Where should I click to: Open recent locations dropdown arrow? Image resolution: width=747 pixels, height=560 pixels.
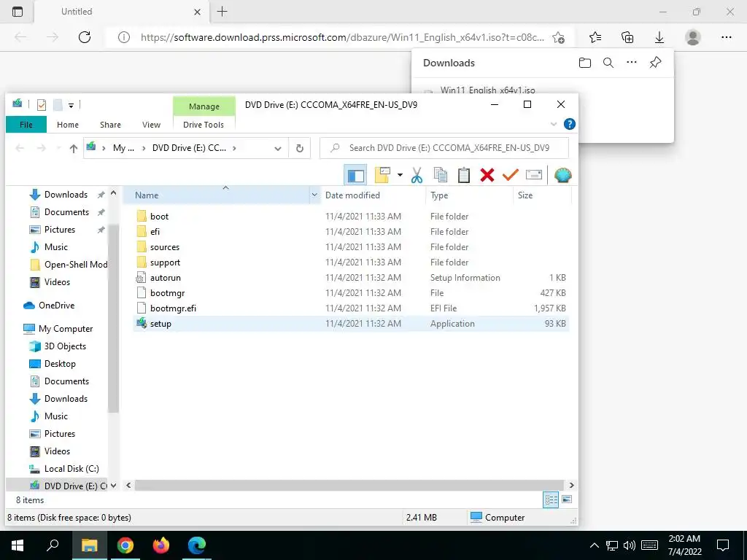(58, 148)
